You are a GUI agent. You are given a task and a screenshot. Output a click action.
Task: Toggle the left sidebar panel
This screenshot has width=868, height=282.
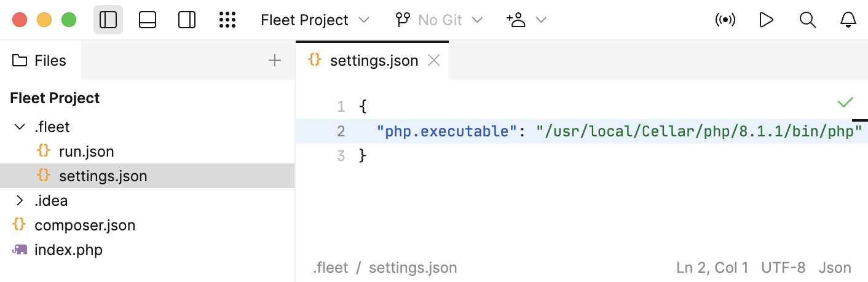click(108, 20)
